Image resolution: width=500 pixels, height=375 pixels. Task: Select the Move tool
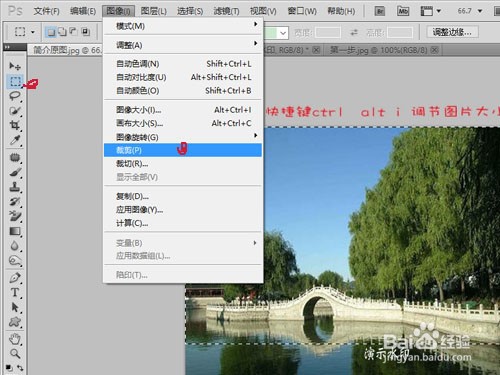click(x=15, y=66)
